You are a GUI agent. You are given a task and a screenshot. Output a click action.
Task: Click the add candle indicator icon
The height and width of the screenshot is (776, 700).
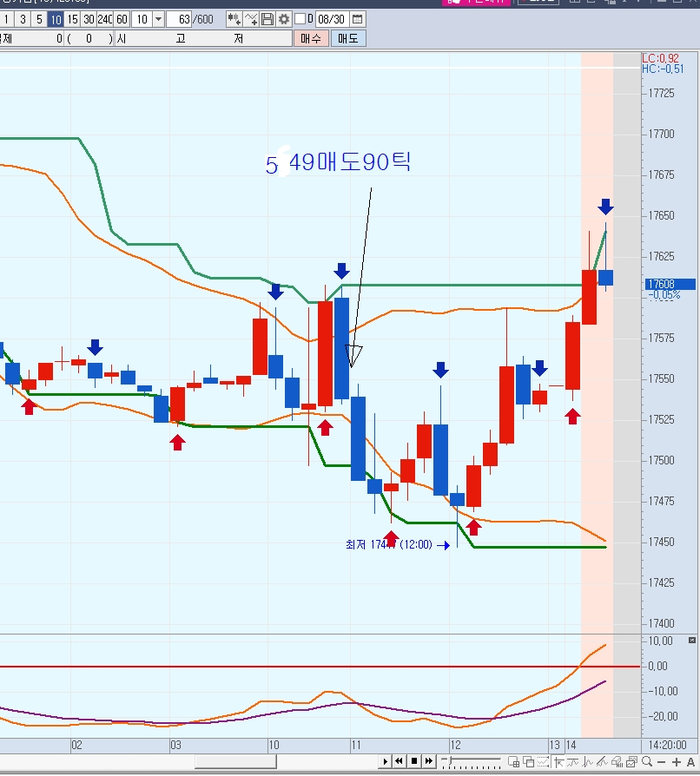(234, 19)
